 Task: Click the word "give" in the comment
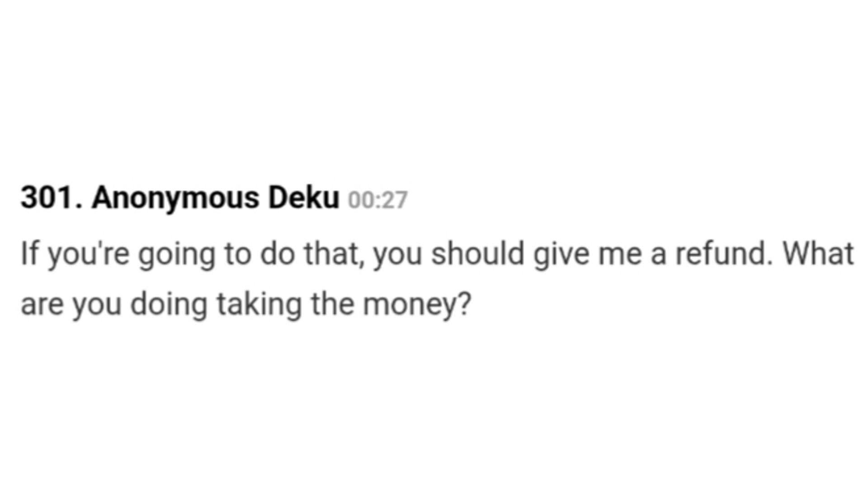click(x=561, y=253)
